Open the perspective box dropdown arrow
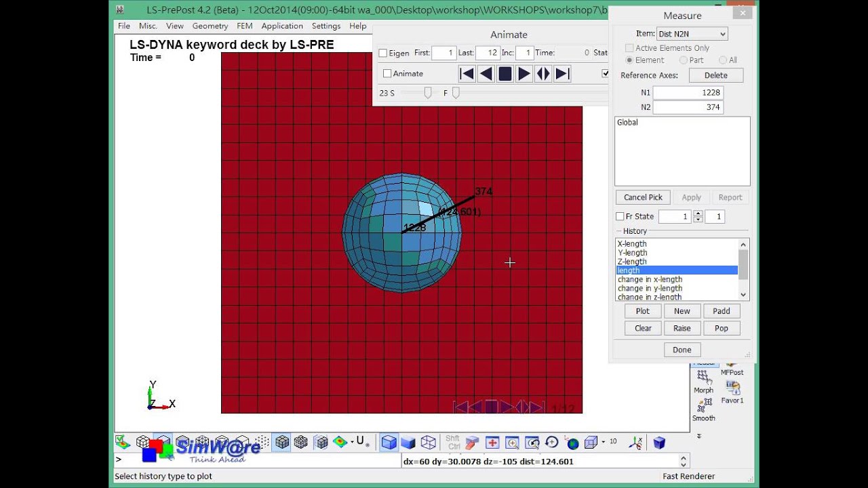This screenshot has width=868, height=488. (603, 443)
